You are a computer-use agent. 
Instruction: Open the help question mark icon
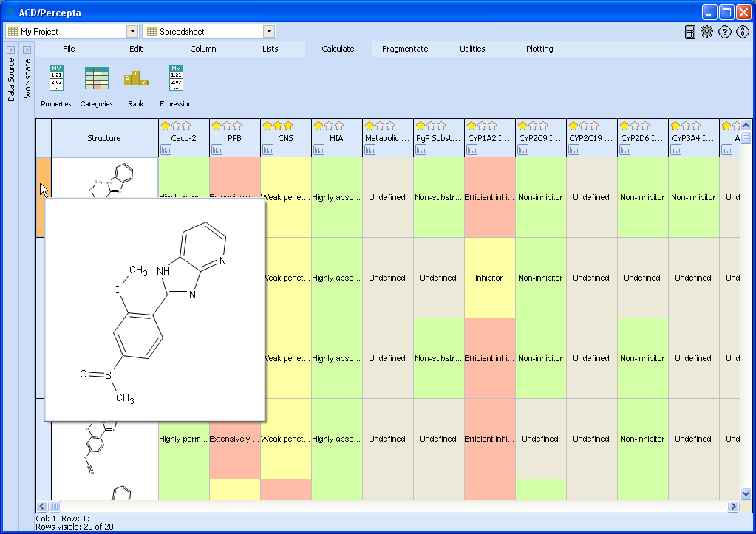[725, 32]
